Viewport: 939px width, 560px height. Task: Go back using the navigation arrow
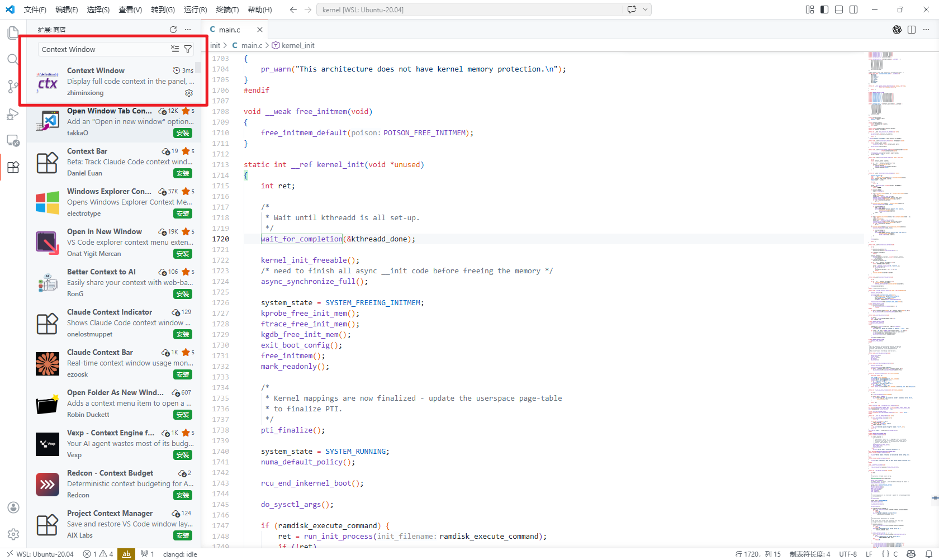pos(293,10)
